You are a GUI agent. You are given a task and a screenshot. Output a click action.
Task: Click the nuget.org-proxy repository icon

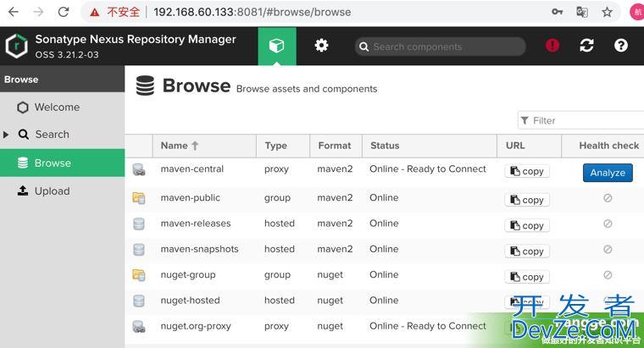[139, 327]
